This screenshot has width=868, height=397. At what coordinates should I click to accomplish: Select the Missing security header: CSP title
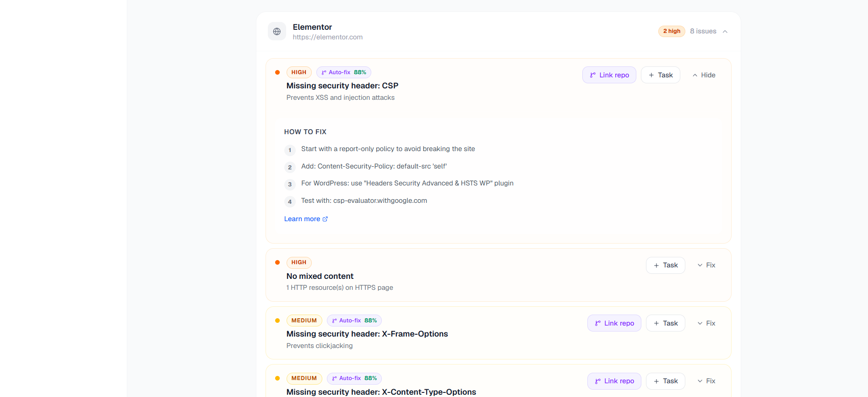point(342,86)
